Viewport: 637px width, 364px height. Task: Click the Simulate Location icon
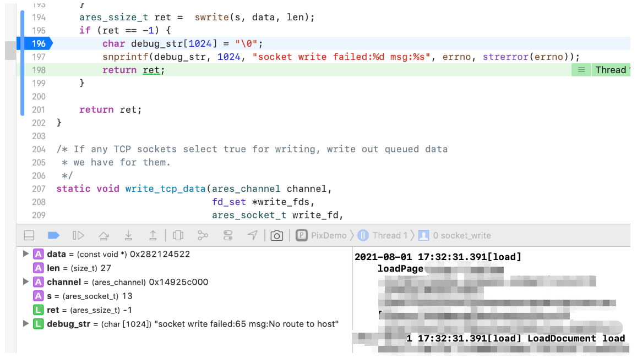(252, 235)
